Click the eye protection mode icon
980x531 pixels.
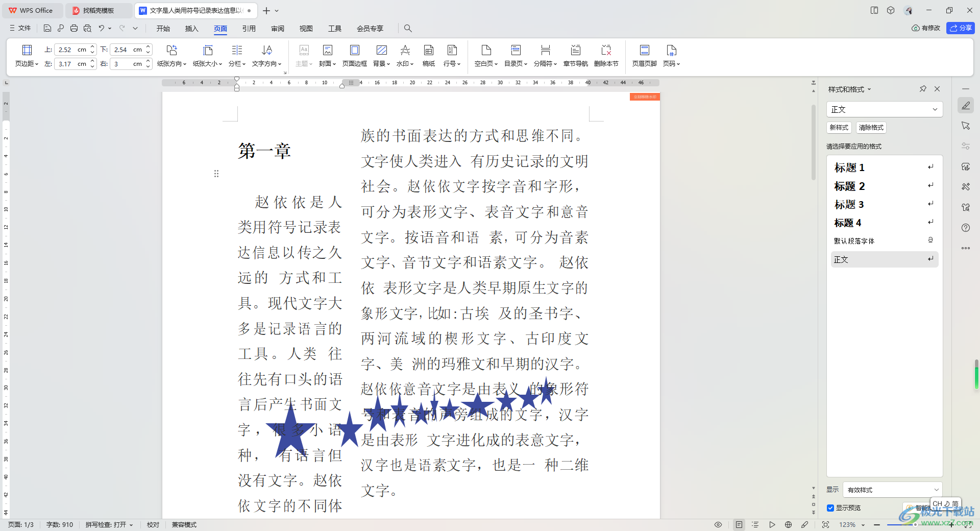click(x=718, y=524)
